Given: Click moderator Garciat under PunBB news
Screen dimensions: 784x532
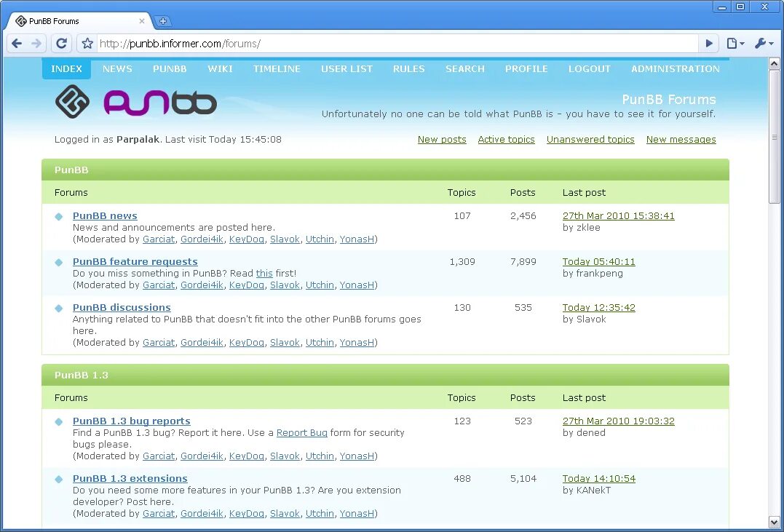Looking at the screenshot, I should [159, 239].
